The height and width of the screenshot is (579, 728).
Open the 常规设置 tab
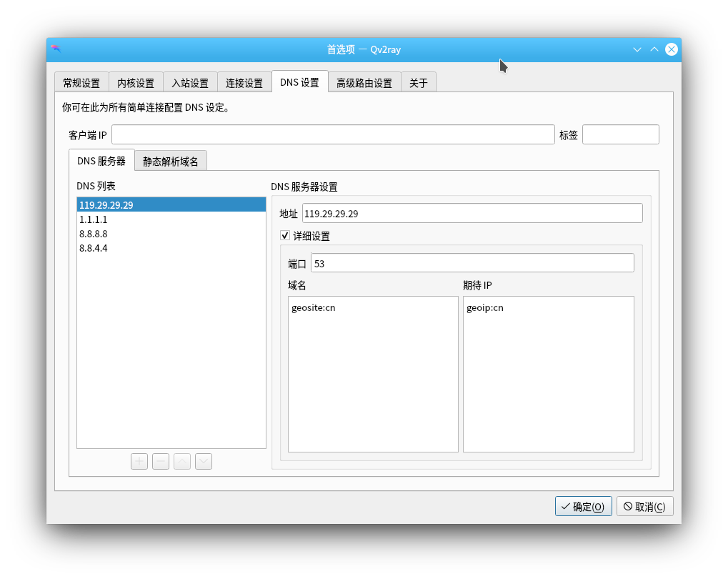tap(81, 83)
